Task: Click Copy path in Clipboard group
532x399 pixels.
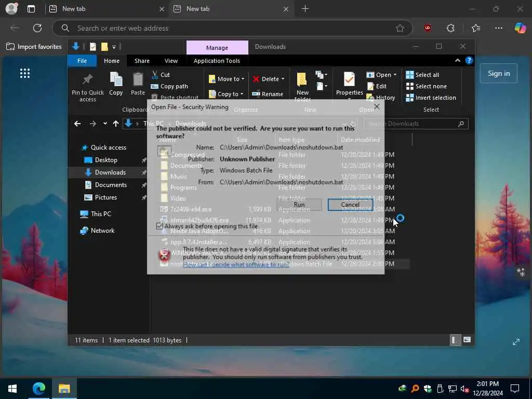Action: 169,86
